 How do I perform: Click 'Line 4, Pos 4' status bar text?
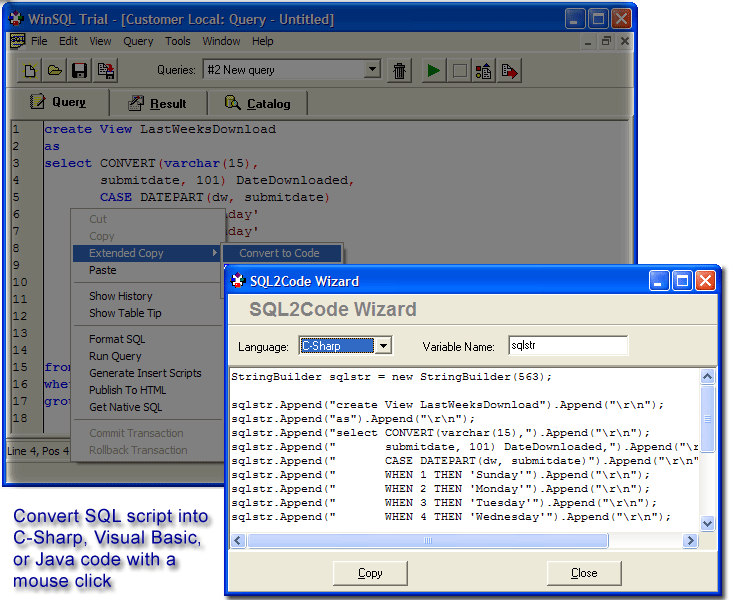point(38,451)
